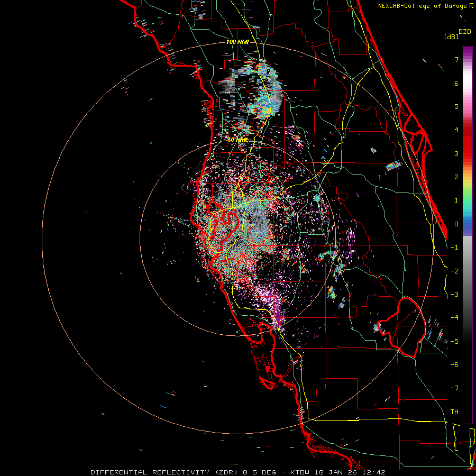
Task: Click the 4 tick label on color scale
Action: point(456,130)
